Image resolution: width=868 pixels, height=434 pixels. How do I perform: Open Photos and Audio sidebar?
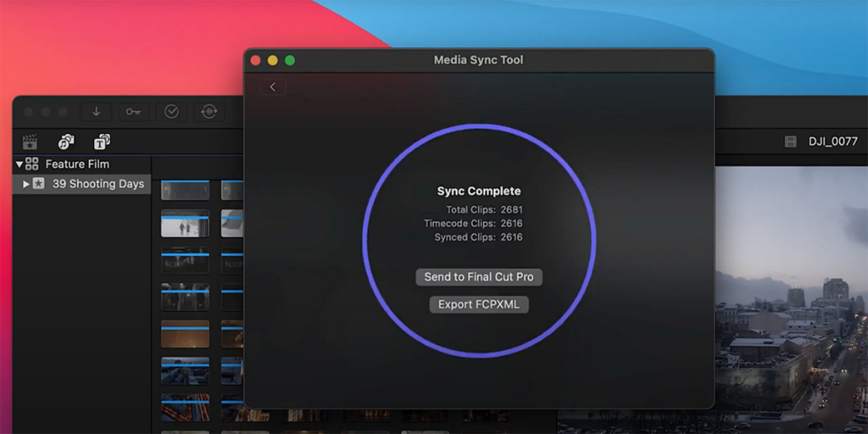(66, 142)
